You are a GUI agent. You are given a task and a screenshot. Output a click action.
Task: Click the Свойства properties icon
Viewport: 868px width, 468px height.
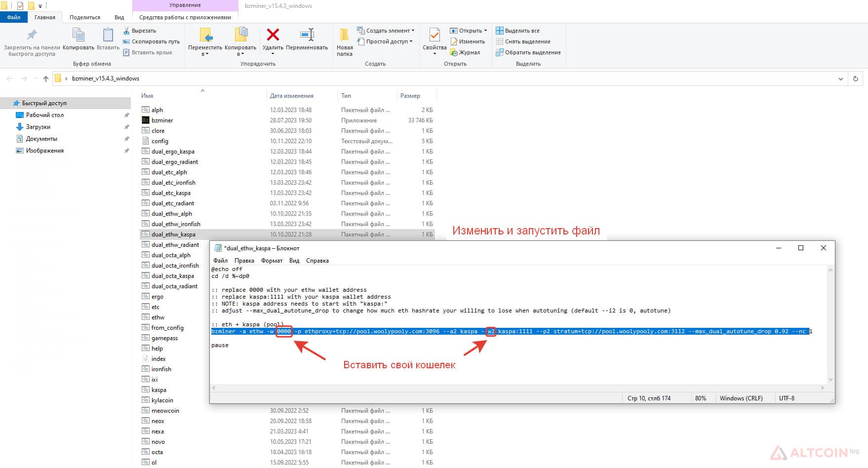pos(434,35)
